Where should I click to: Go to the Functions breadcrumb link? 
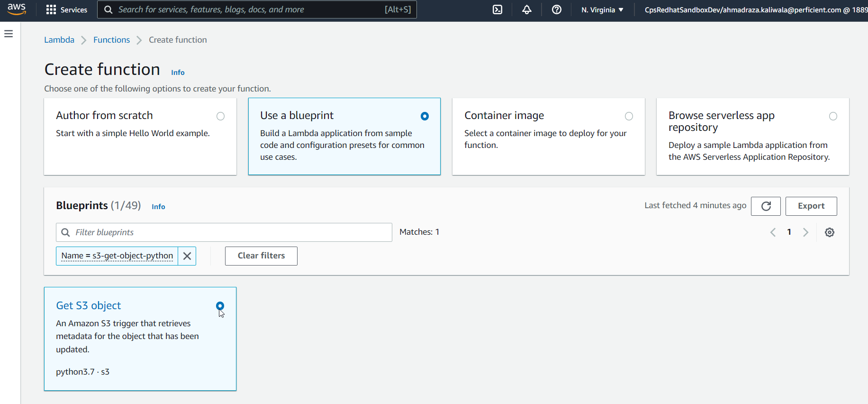click(111, 40)
